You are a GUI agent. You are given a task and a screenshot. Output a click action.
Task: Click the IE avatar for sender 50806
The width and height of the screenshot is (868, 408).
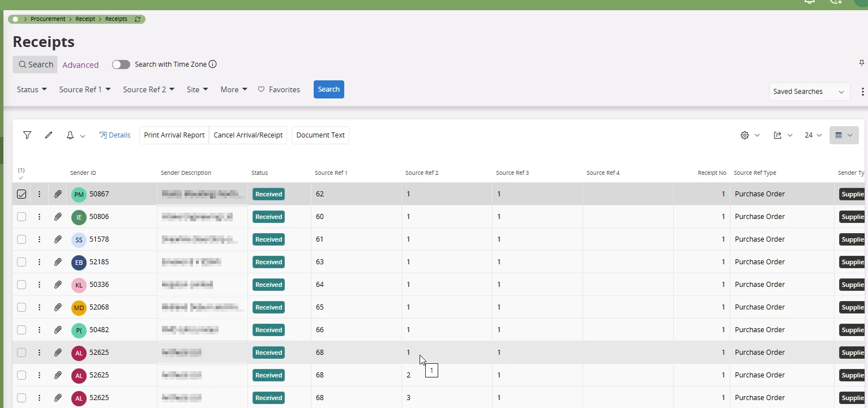pos(79,217)
